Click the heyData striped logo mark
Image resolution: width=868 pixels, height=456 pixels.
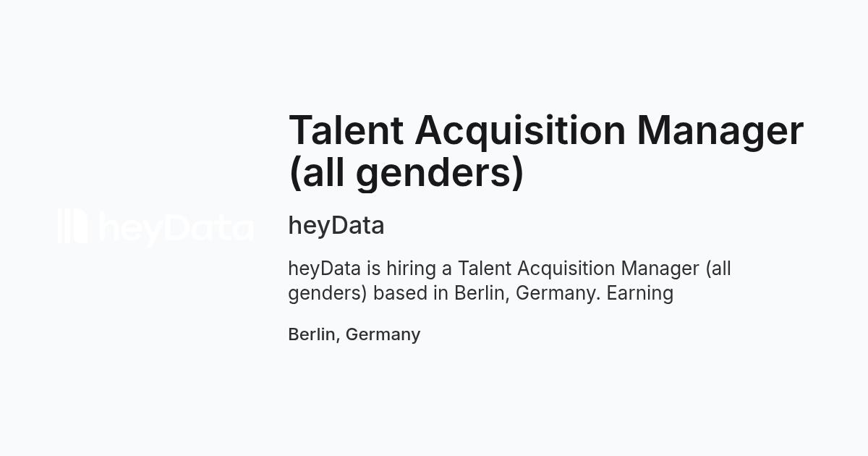(x=72, y=226)
